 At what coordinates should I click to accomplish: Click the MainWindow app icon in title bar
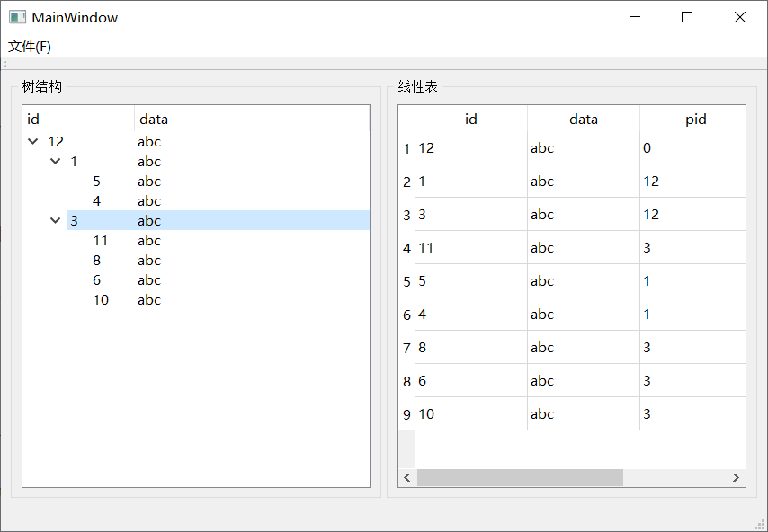pyautogui.click(x=17, y=17)
